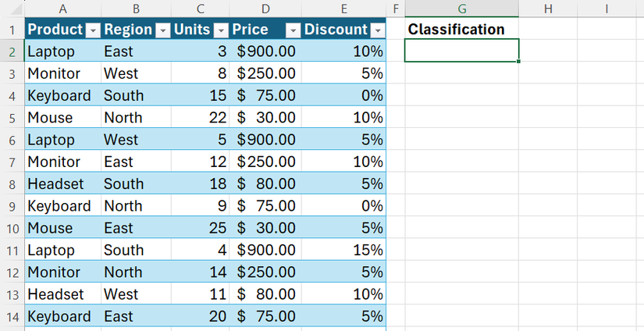644x331 pixels.
Task: Click the units value 25
Action: point(200,228)
